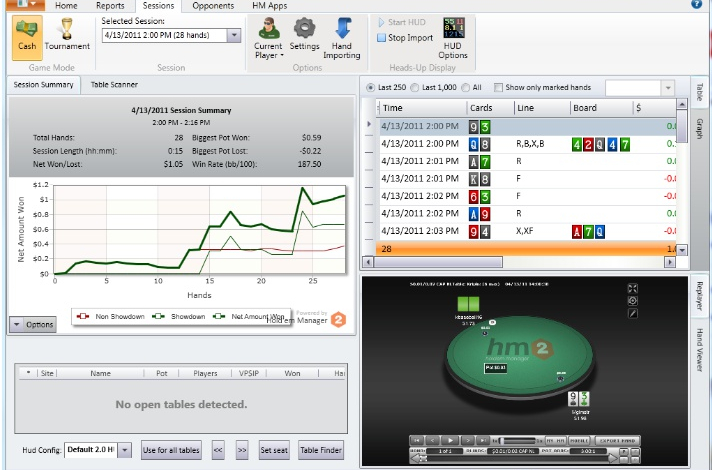
Task: Step back one action in replayer
Action: click(433, 440)
